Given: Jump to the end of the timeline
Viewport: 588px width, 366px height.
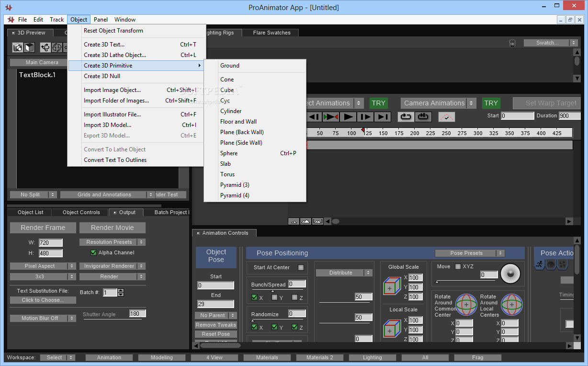Looking at the screenshot, I should pyautogui.click(x=383, y=116).
